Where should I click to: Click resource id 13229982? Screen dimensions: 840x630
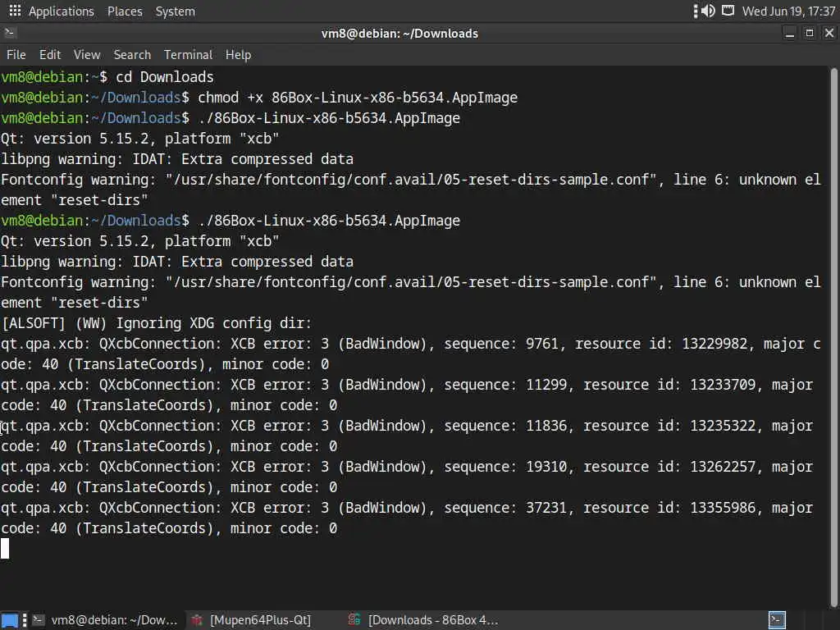(x=714, y=344)
